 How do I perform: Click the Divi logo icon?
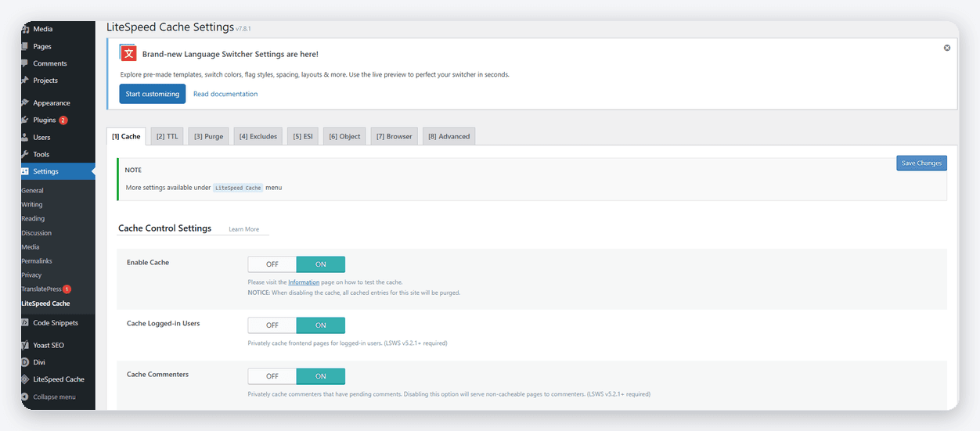[x=25, y=362]
